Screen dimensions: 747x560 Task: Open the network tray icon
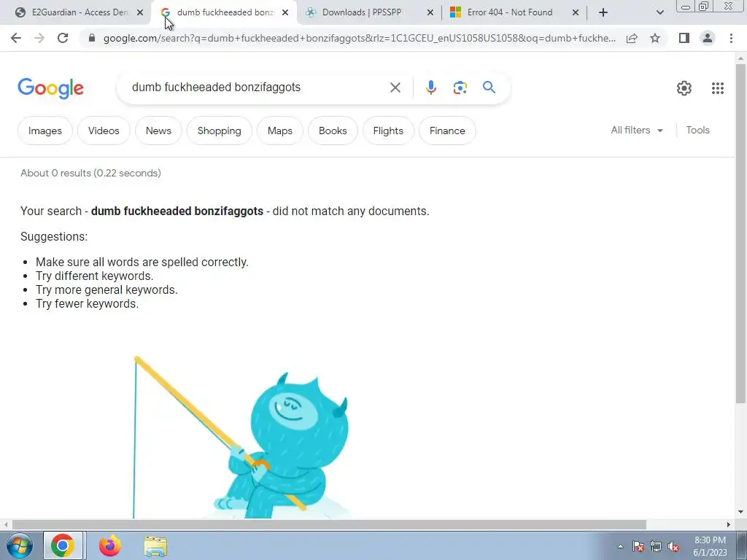tap(656, 547)
